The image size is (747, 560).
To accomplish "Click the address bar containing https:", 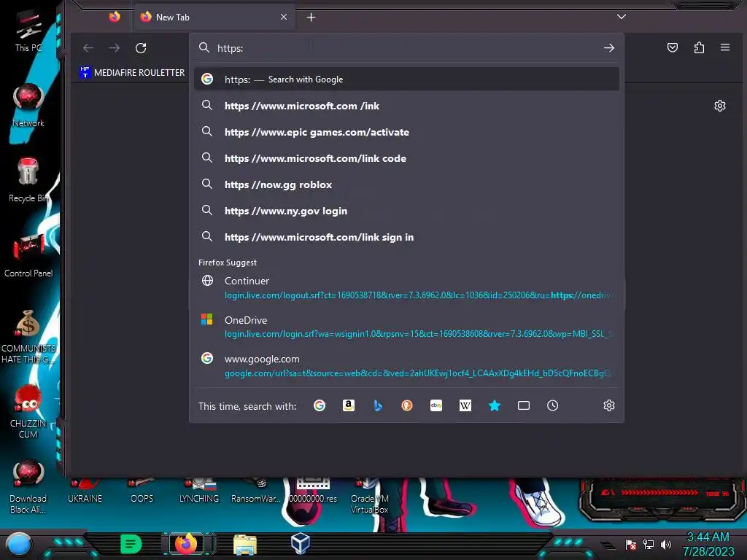I will click(x=405, y=48).
